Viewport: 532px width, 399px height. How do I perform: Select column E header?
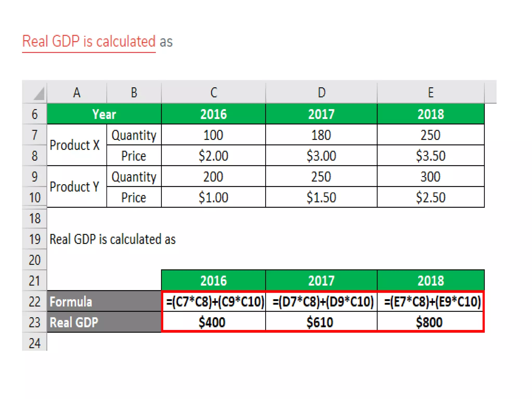coord(430,93)
